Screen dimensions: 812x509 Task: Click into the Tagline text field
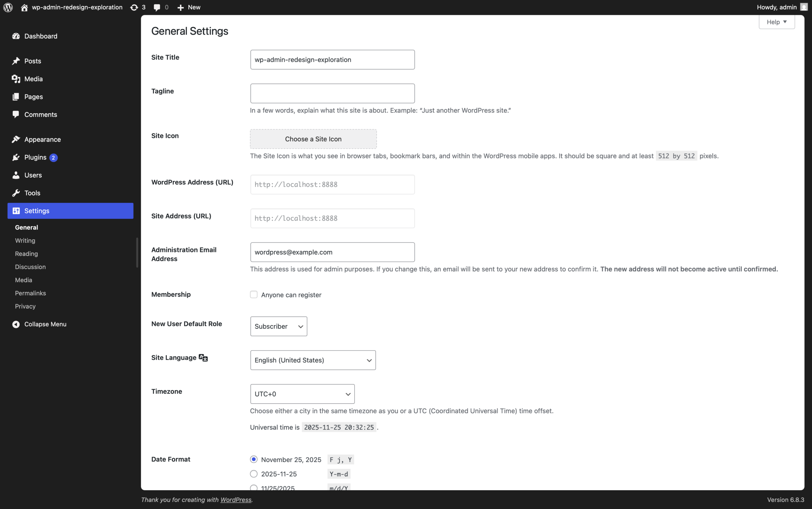click(332, 93)
